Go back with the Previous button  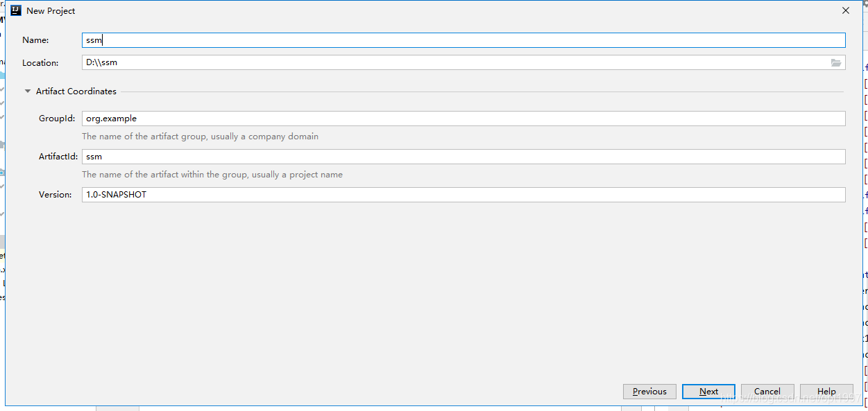[x=649, y=392]
